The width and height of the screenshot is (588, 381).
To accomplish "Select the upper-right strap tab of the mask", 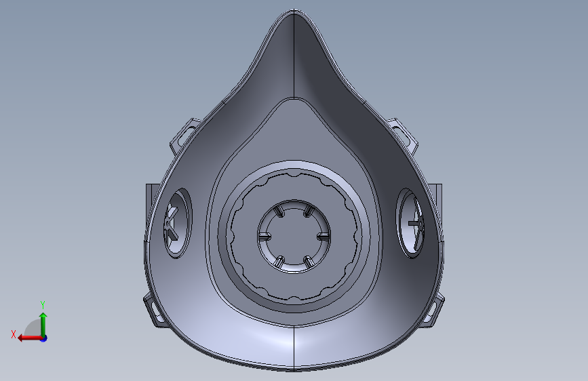I will [403, 135].
